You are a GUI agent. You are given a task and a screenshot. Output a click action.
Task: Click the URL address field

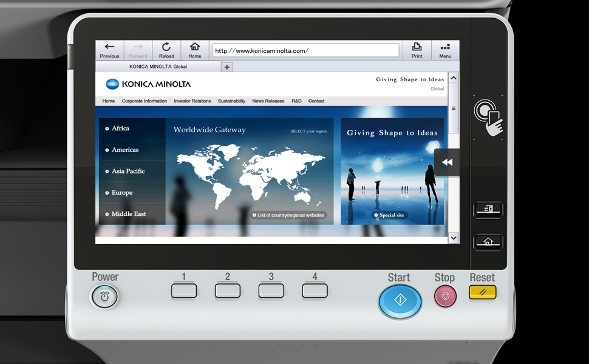click(306, 50)
